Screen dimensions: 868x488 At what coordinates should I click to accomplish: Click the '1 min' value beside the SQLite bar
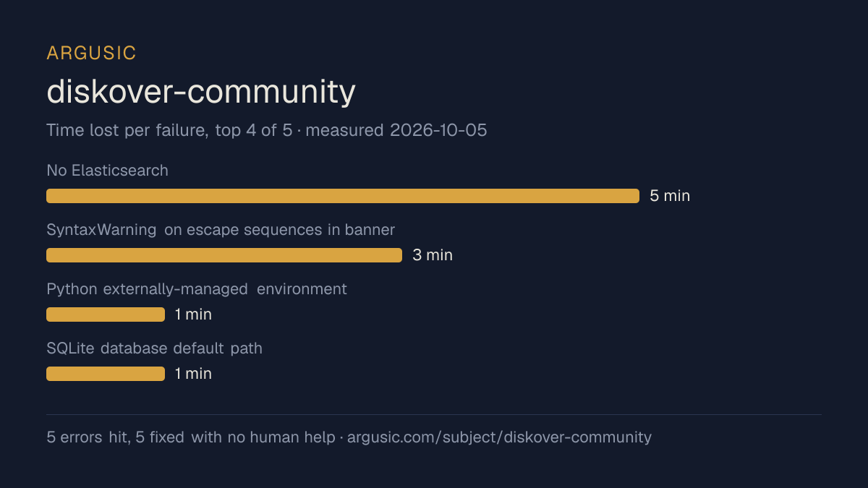[x=193, y=374]
